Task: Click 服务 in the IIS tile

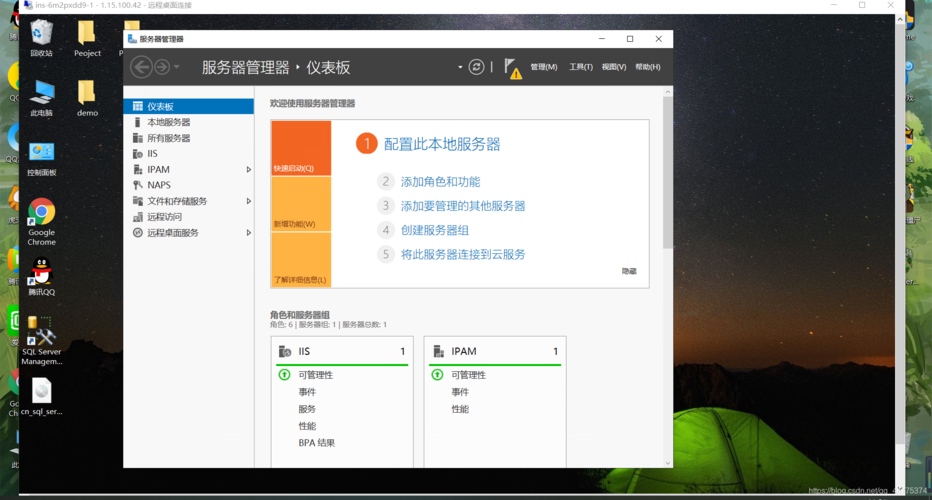Action: pos(307,409)
